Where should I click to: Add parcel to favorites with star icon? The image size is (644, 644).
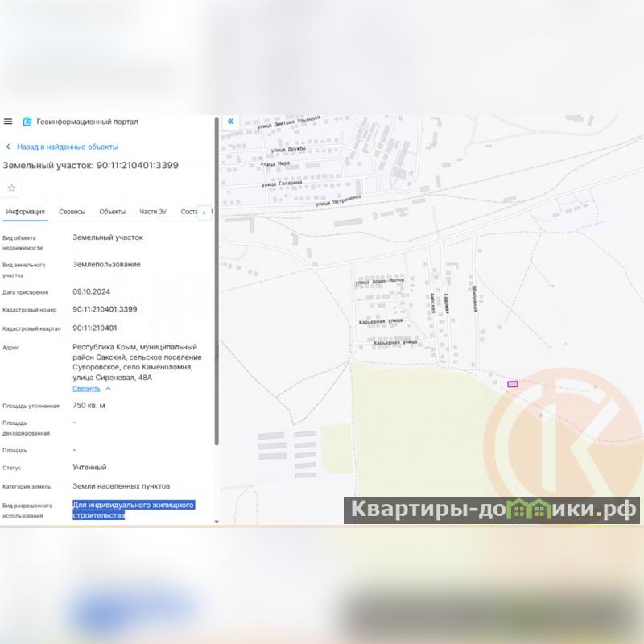point(11,188)
